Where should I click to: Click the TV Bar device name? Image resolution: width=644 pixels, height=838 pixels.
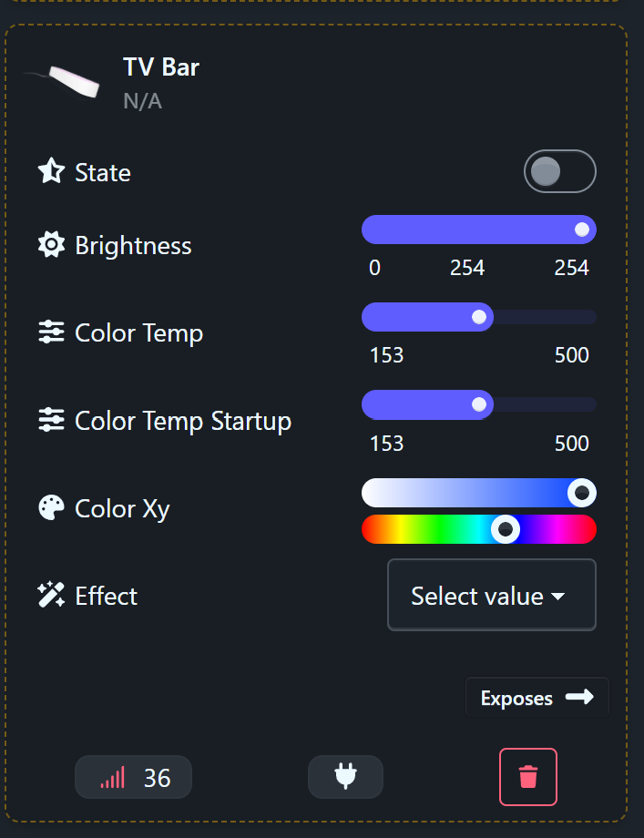click(161, 66)
